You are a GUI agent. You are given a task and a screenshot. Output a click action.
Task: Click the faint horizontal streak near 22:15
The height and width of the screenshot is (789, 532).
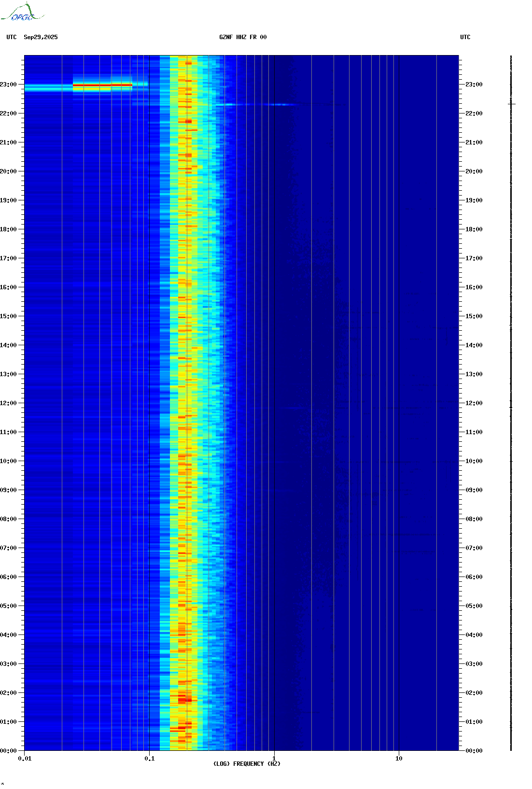click(x=256, y=104)
